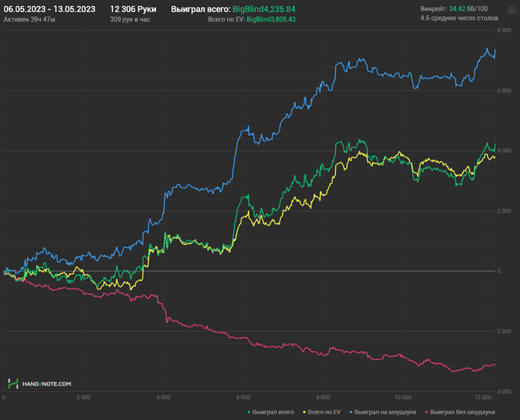The image size is (520, 420).
Task: Click the green dot beside 'Выиграл всего'
Action: click(x=249, y=412)
